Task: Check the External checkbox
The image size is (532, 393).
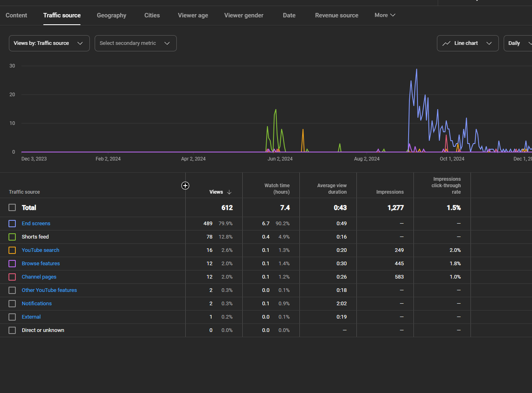Action: 12,317
